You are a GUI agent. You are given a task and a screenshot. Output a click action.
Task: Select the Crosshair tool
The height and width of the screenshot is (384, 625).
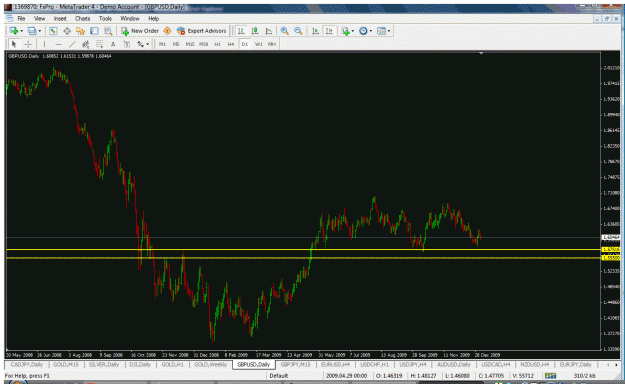pos(28,44)
